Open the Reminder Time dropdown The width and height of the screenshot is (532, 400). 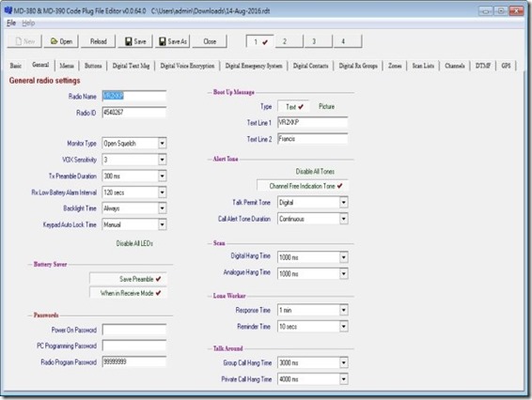coord(344,326)
